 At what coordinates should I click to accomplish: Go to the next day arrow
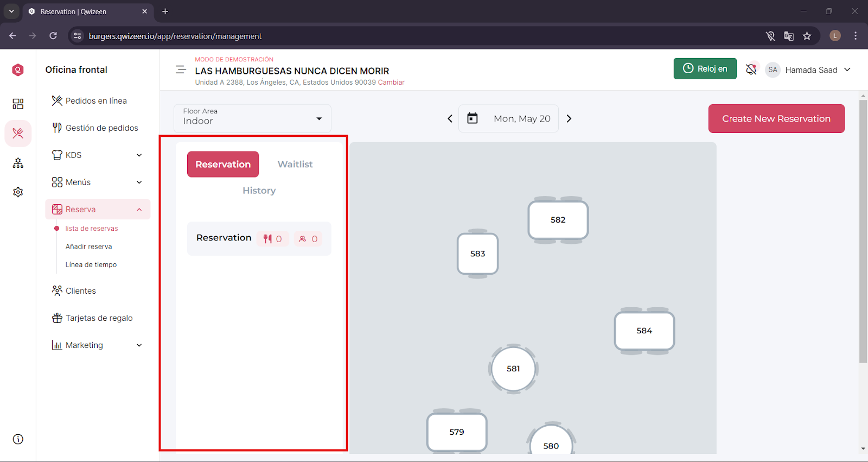[x=569, y=118]
